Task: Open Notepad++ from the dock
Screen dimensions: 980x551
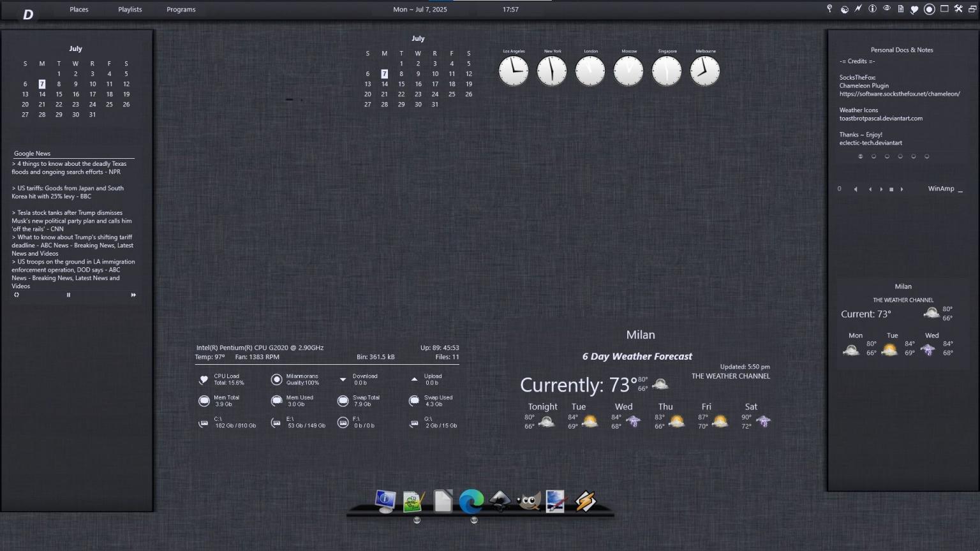Action: tap(413, 501)
